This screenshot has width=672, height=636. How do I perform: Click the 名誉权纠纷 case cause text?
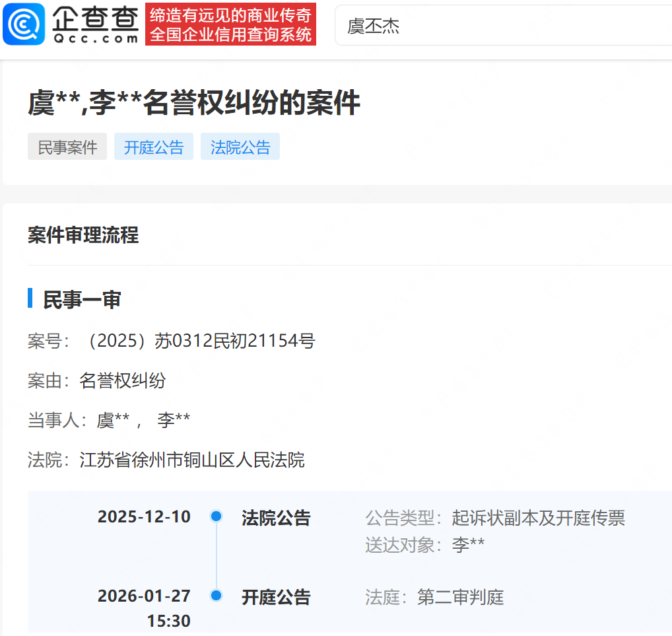pos(123,380)
